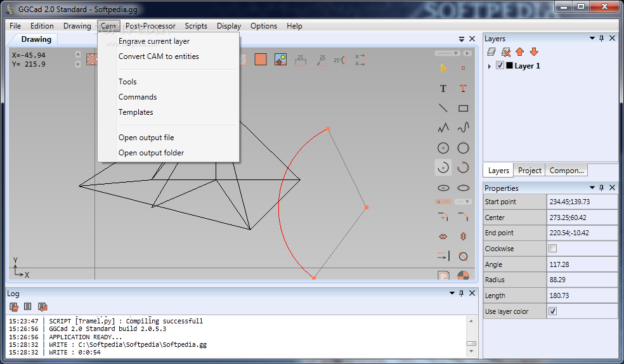
Task: Switch to the Project tab
Action: click(x=530, y=170)
